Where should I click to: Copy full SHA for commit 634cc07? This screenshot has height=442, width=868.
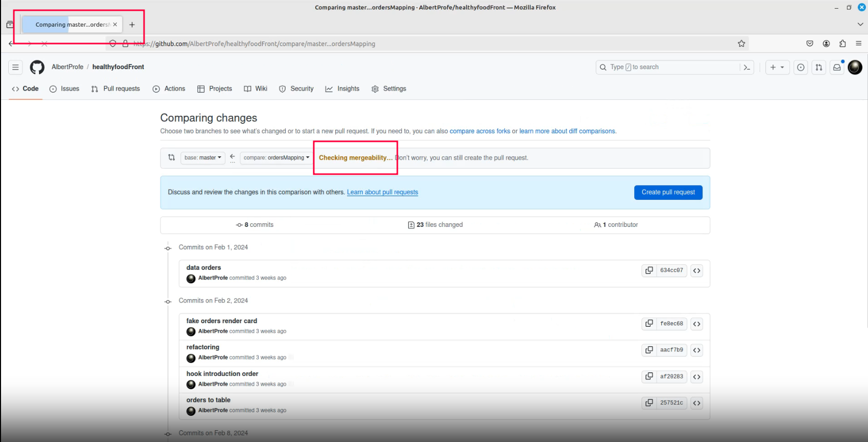click(x=649, y=270)
